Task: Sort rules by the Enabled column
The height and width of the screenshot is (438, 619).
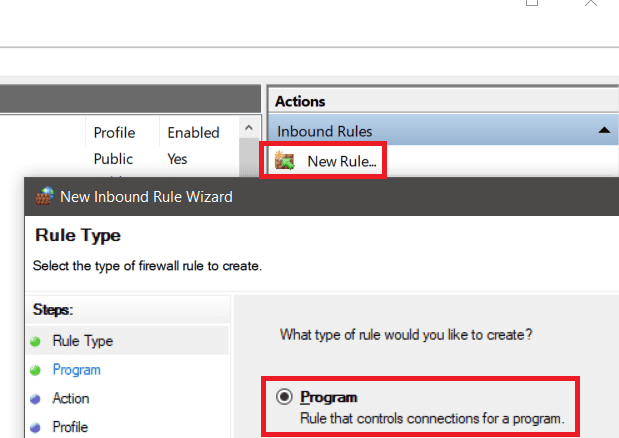Action: tap(193, 133)
